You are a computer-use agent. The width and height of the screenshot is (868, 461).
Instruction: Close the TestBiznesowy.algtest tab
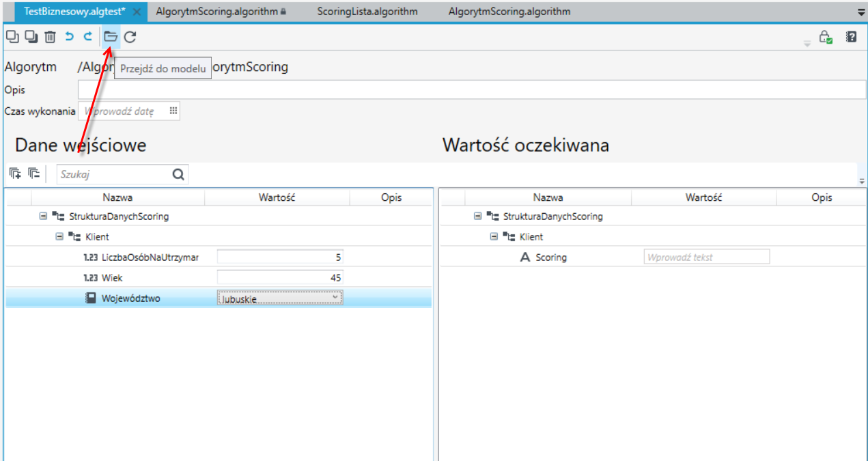click(137, 12)
